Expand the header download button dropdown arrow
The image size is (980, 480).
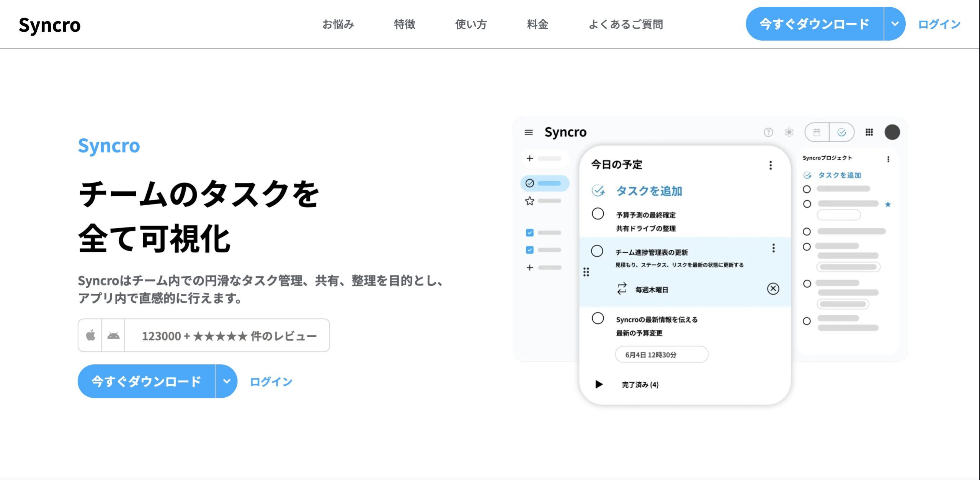click(895, 24)
